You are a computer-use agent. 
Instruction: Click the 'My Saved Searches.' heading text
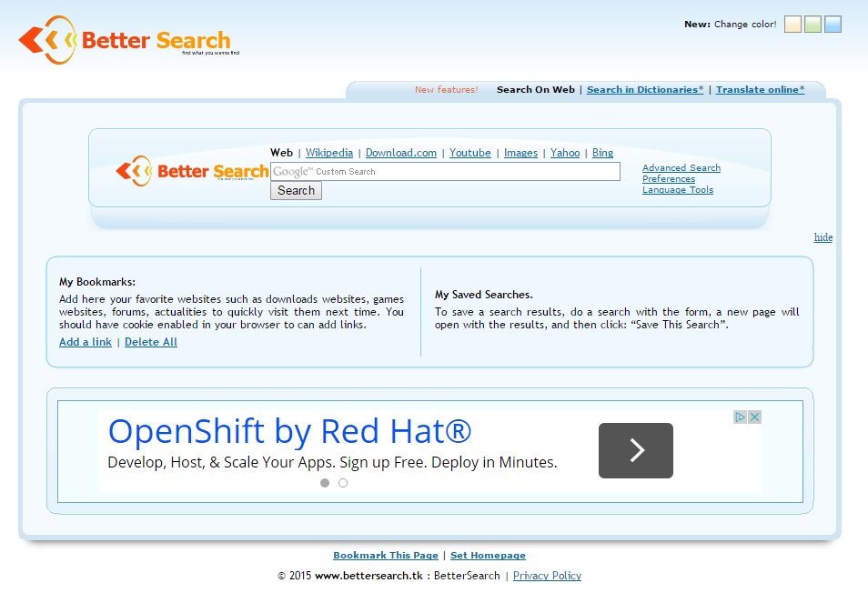(x=483, y=295)
